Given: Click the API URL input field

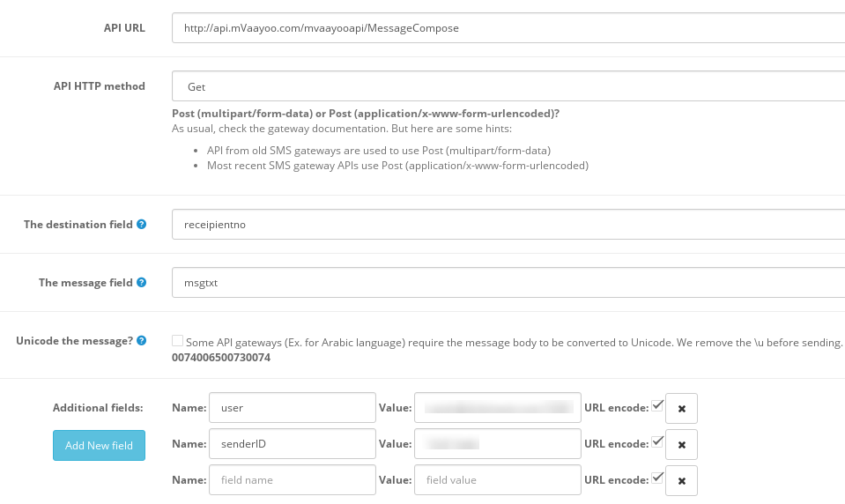Looking at the screenshot, I should [x=508, y=28].
